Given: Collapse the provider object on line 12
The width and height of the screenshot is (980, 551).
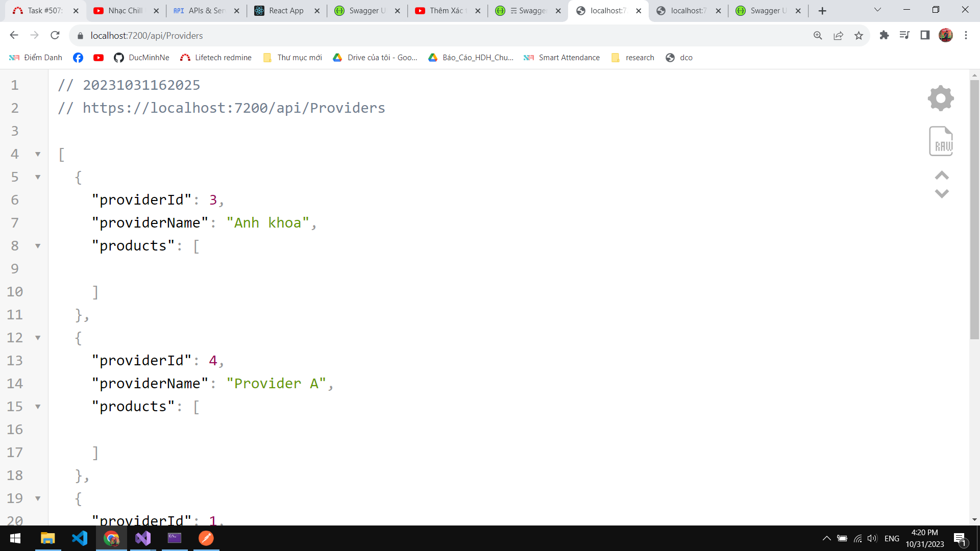Looking at the screenshot, I should click(38, 338).
